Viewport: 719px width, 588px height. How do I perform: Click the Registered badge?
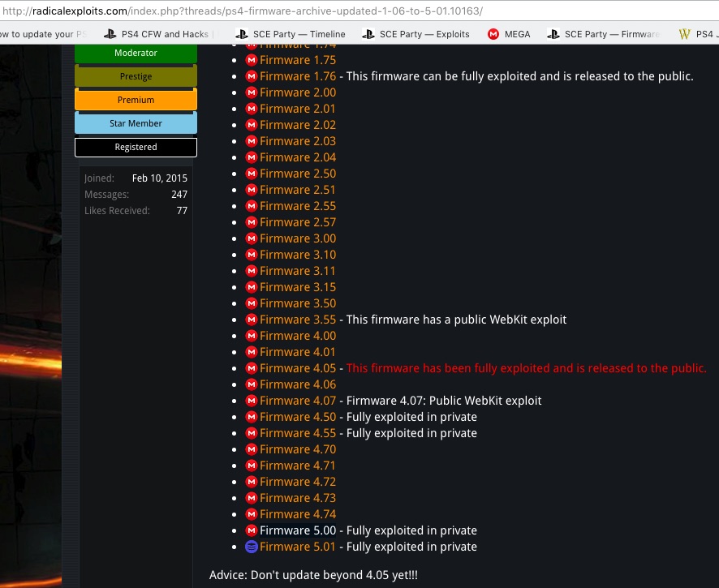[x=136, y=147]
